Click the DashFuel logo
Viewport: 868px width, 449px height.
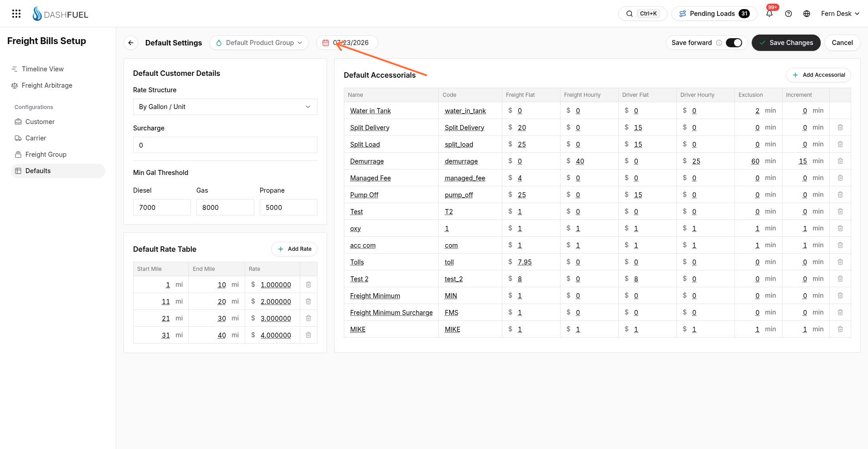coord(60,14)
